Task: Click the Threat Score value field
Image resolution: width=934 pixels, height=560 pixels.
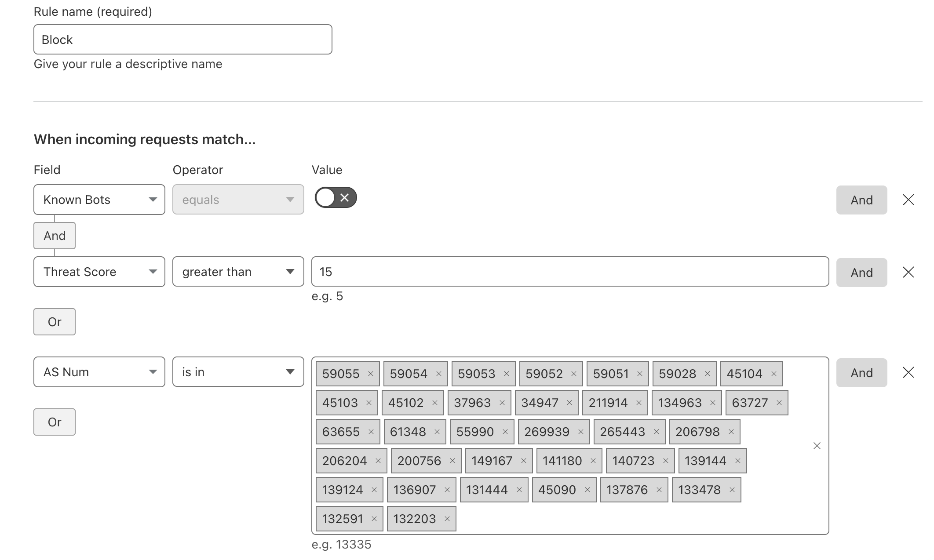Action: click(x=569, y=272)
